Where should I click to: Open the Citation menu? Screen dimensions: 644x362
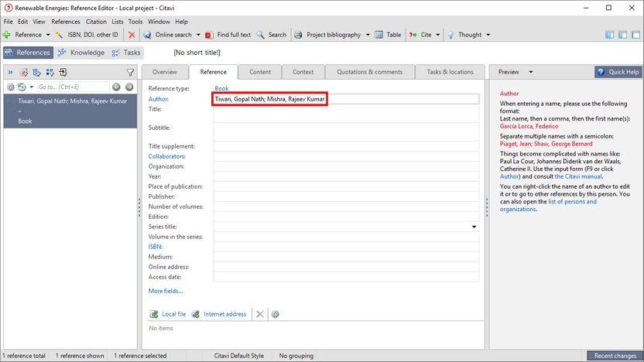point(96,22)
